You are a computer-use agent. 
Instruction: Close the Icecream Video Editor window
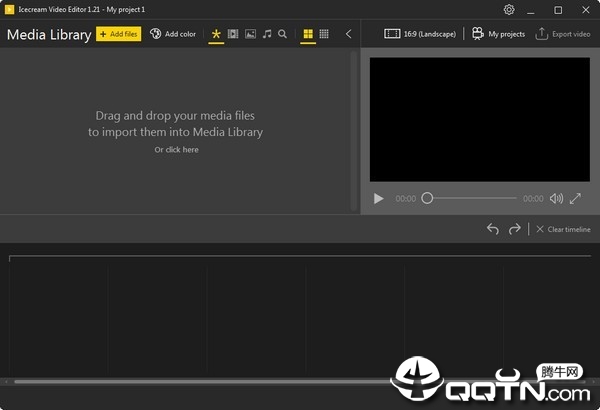(585, 10)
